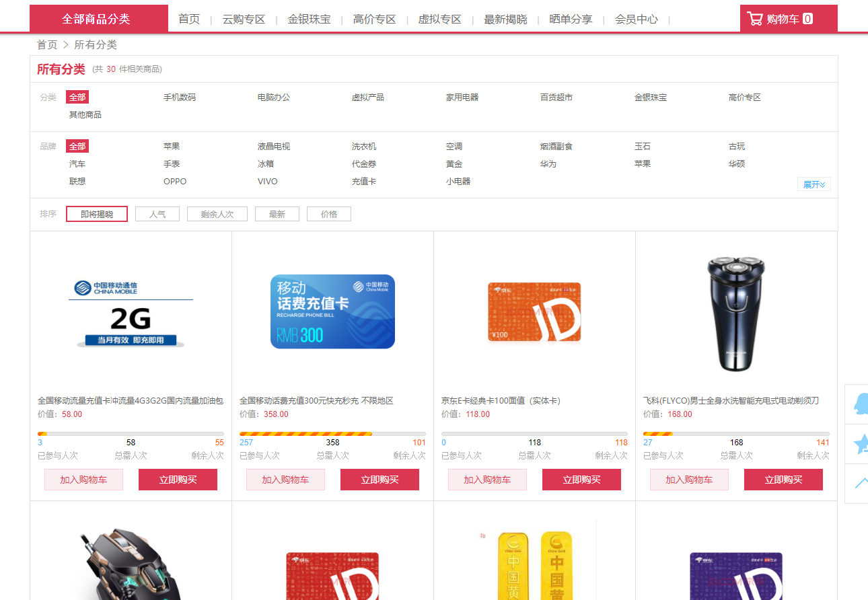
Task: Open 全国移动话费充值300元 product title
Action: (316, 401)
